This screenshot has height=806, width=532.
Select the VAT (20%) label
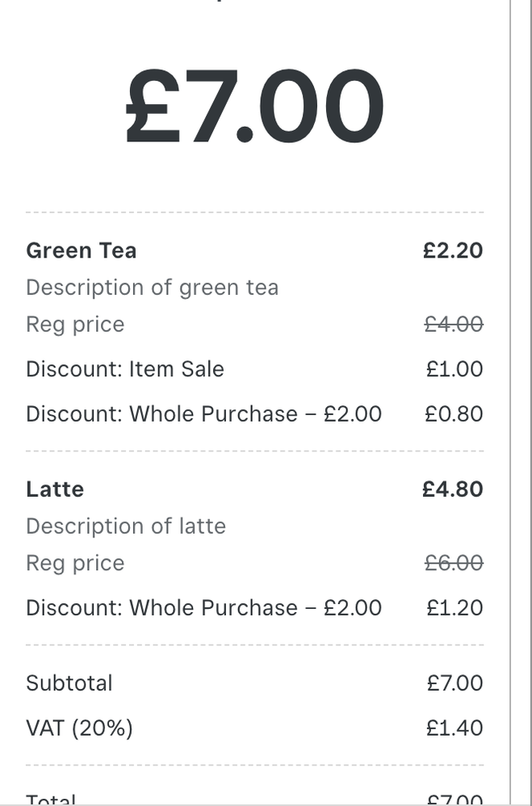(x=79, y=728)
